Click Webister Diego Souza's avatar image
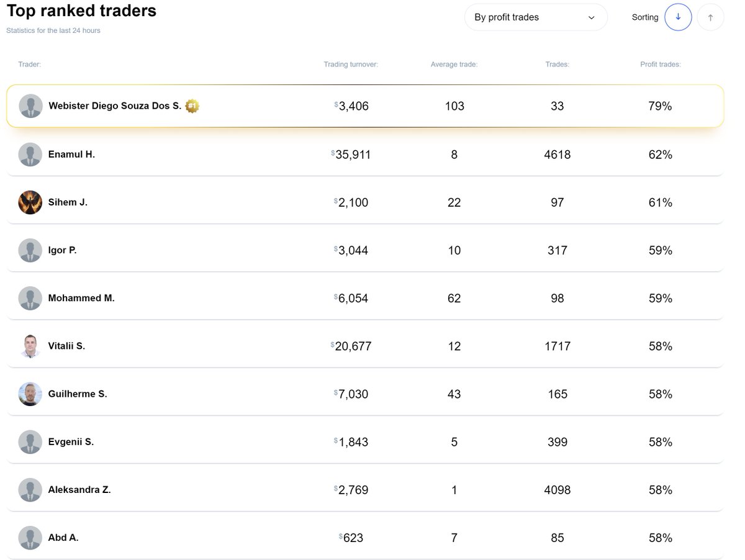Screen dimensions: 745x560 click(x=30, y=106)
